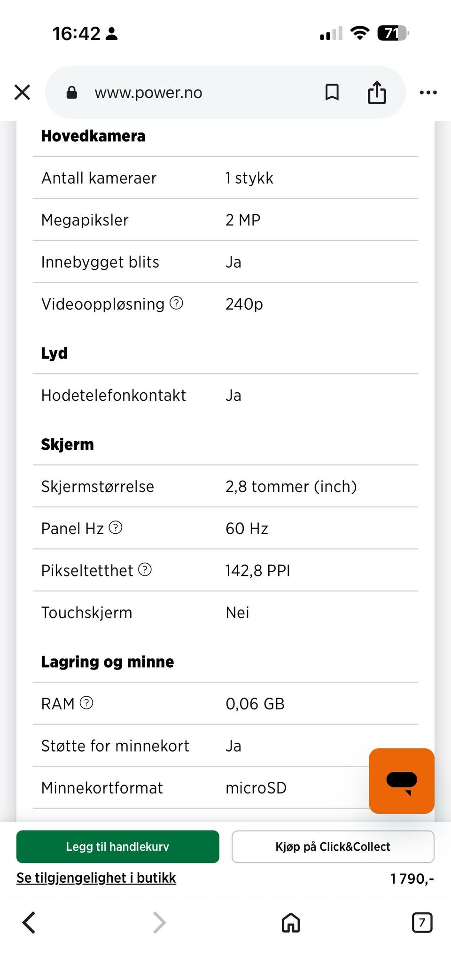Close the browser view with X icon
451x980 pixels.
(22, 92)
